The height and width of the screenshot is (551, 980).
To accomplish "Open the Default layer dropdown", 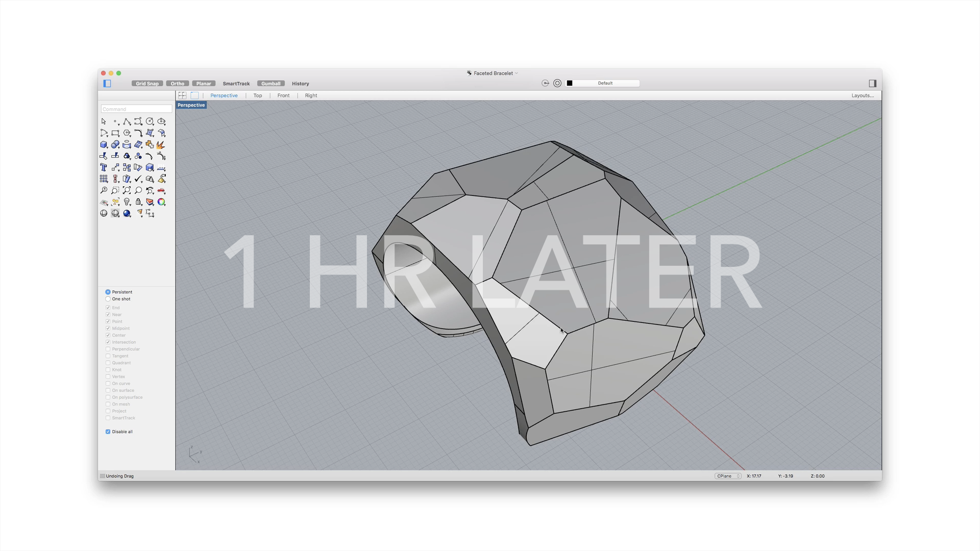I will [x=605, y=83].
